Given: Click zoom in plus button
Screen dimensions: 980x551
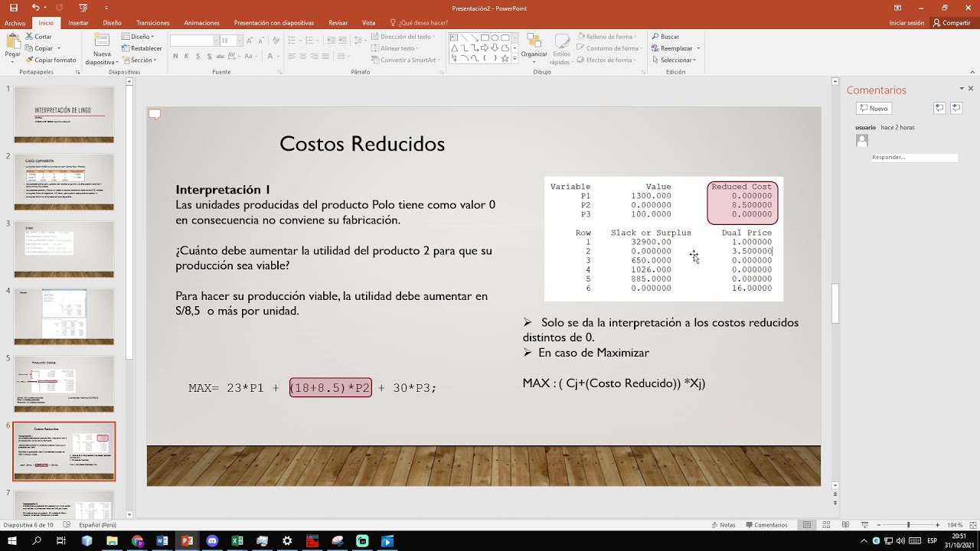Looking at the screenshot, I should (938, 525).
